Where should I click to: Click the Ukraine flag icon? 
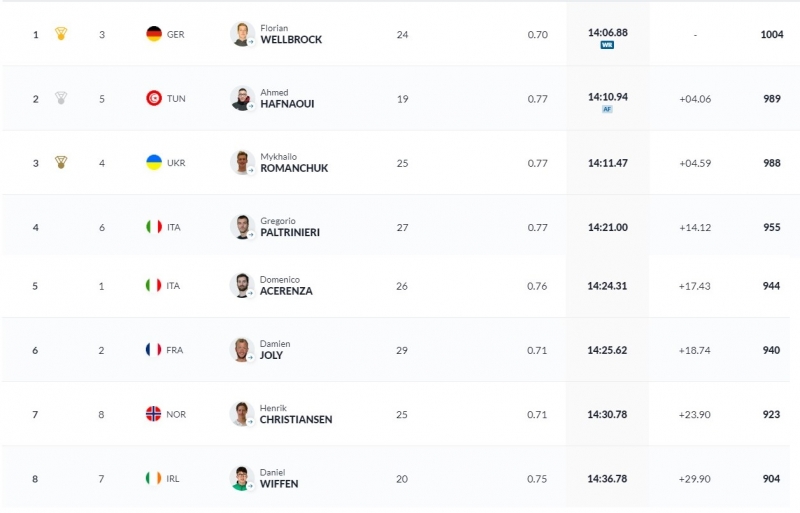[153, 162]
